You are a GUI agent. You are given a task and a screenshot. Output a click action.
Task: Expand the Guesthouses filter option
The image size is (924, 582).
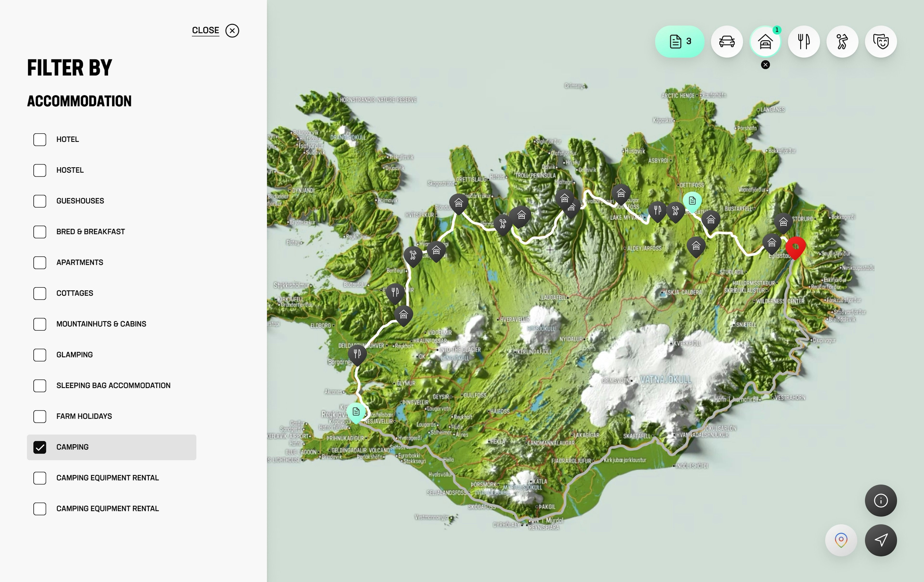40,200
